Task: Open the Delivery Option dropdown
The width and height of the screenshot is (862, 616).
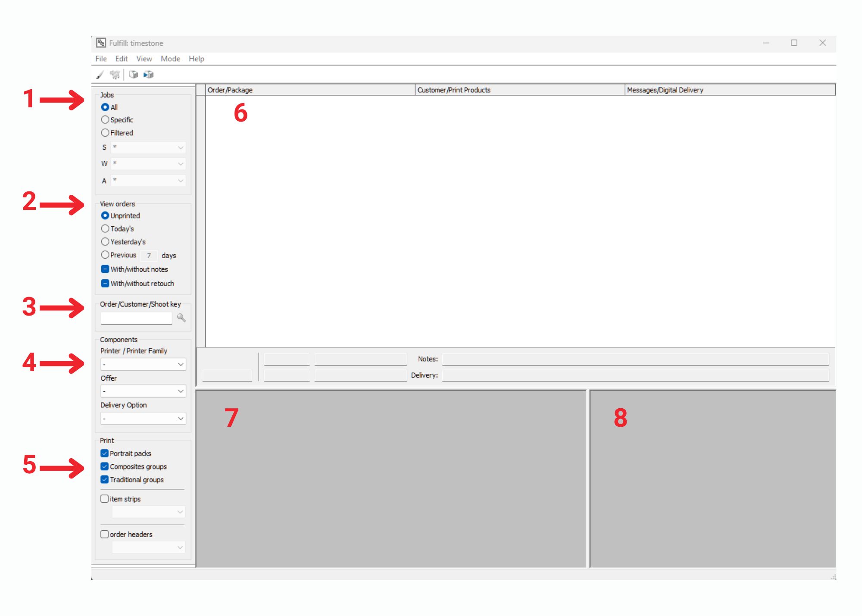Action: 143,418
